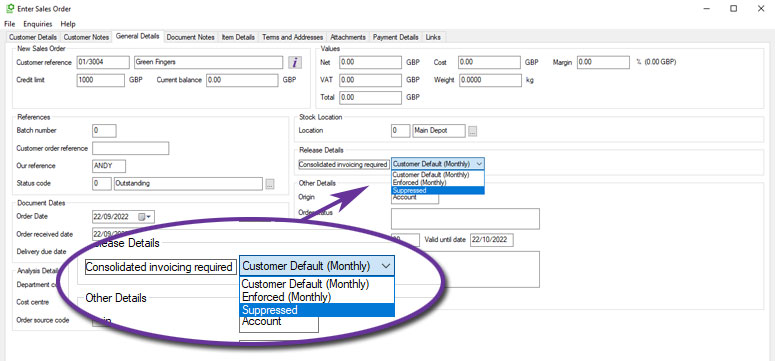This screenshot has width=775, height=361.
Task: Expand the Consolidated invoicing required combo box
Action: [x=479, y=164]
